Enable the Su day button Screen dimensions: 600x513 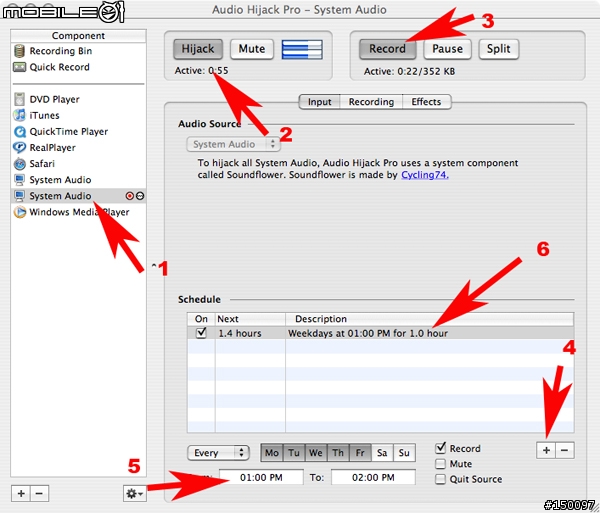click(404, 453)
